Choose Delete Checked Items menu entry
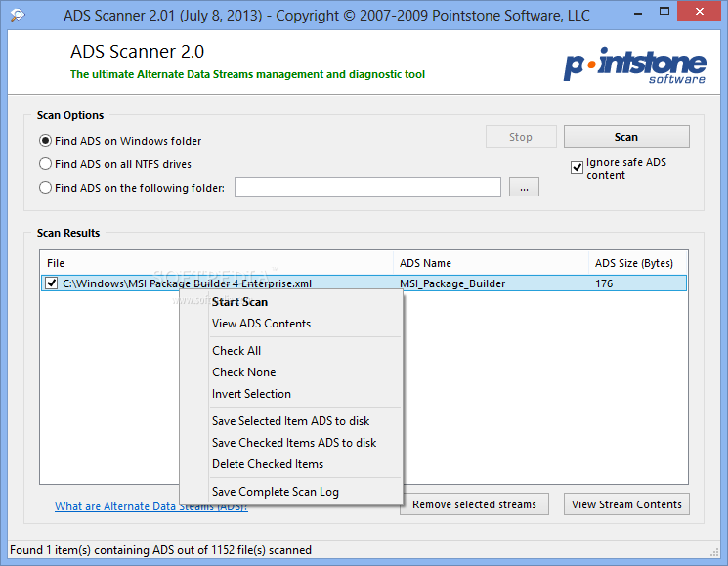 click(290, 464)
